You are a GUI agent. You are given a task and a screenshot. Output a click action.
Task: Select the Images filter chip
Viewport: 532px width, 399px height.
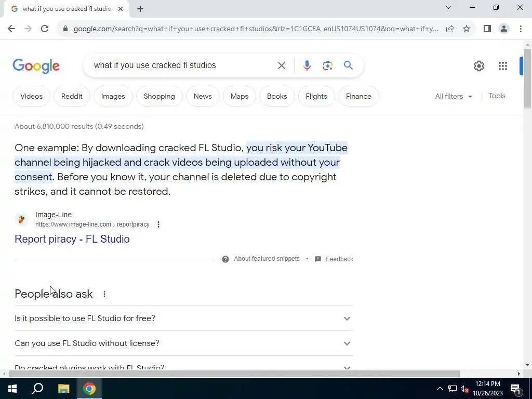coord(113,96)
